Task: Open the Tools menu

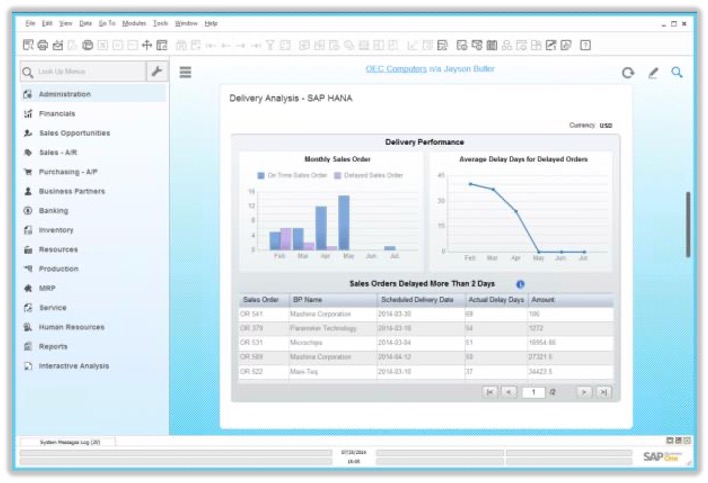Action: [160, 23]
